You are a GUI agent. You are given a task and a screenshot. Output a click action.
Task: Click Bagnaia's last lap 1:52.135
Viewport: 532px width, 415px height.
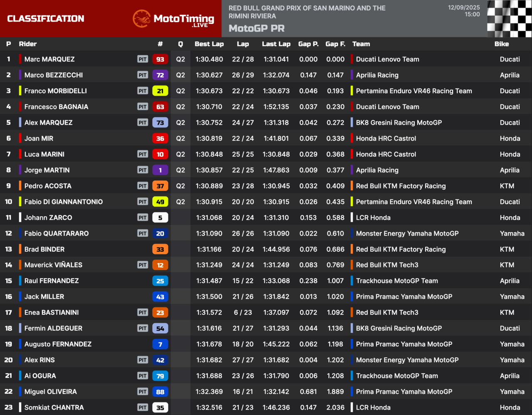tap(276, 107)
